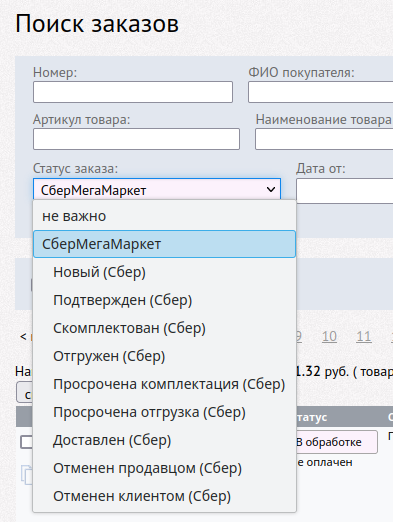Select Отгружен (Сбер) option
Screen dimensions: 393x522
pos(164,356)
